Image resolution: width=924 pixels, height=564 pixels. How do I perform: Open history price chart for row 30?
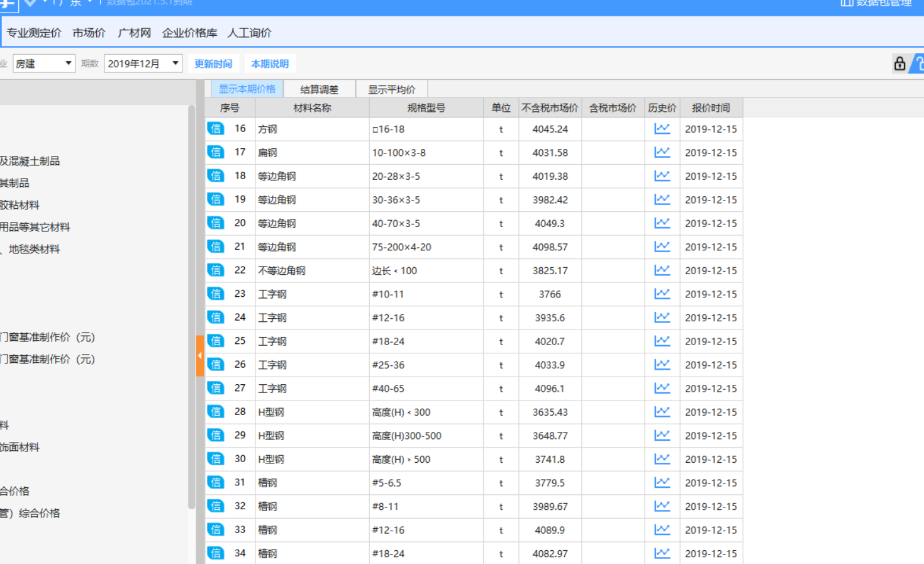click(x=662, y=459)
